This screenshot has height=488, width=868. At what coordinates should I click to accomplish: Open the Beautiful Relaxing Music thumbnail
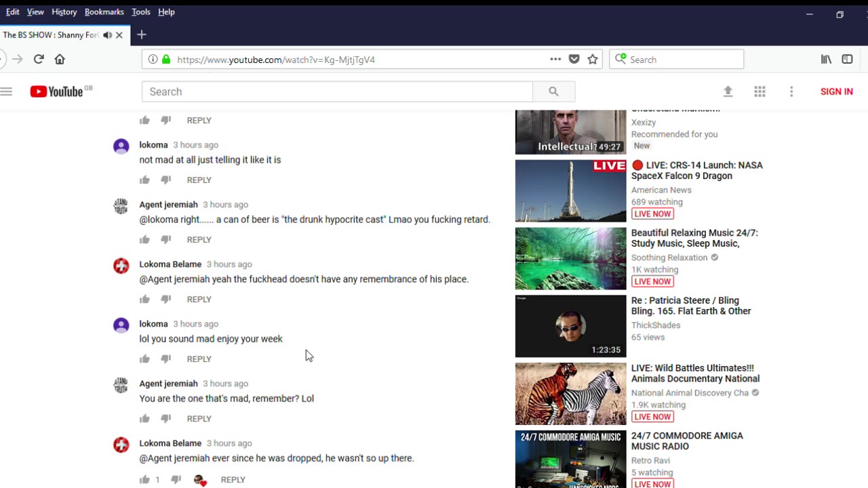coord(571,258)
